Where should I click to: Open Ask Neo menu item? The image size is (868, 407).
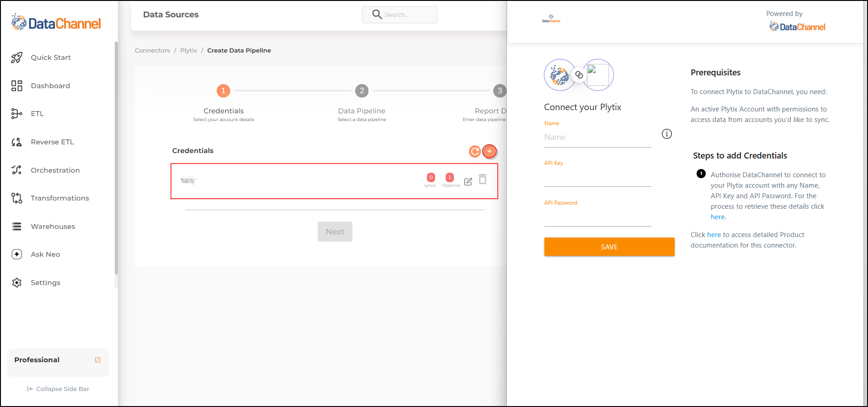tap(45, 254)
